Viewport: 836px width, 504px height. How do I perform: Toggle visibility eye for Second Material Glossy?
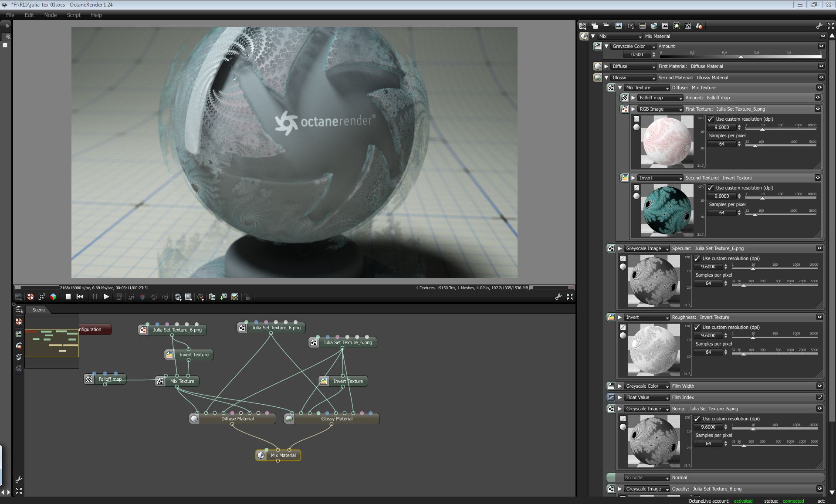[x=821, y=78]
